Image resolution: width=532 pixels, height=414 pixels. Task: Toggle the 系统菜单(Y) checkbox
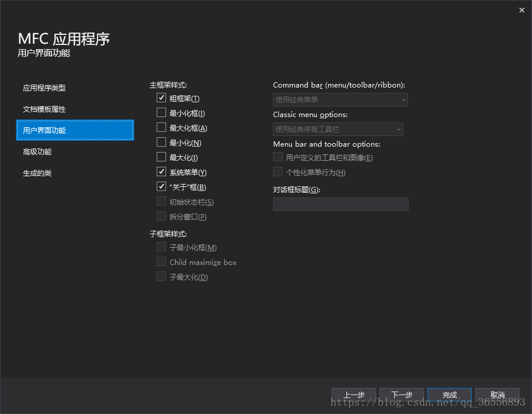pyautogui.click(x=161, y=172)
